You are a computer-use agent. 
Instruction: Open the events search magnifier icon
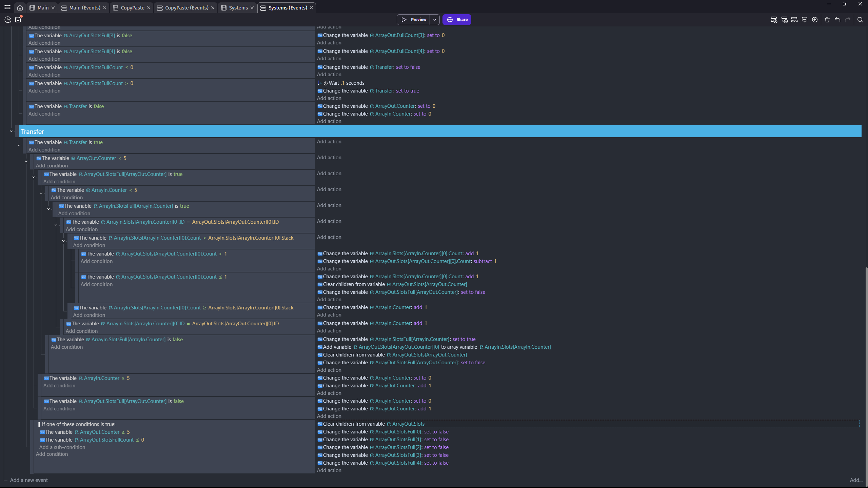(x=860, y=20)
